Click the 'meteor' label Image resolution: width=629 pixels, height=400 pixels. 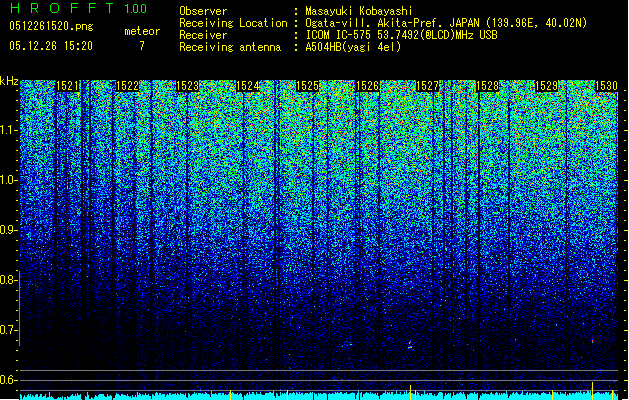pos(142,31)
